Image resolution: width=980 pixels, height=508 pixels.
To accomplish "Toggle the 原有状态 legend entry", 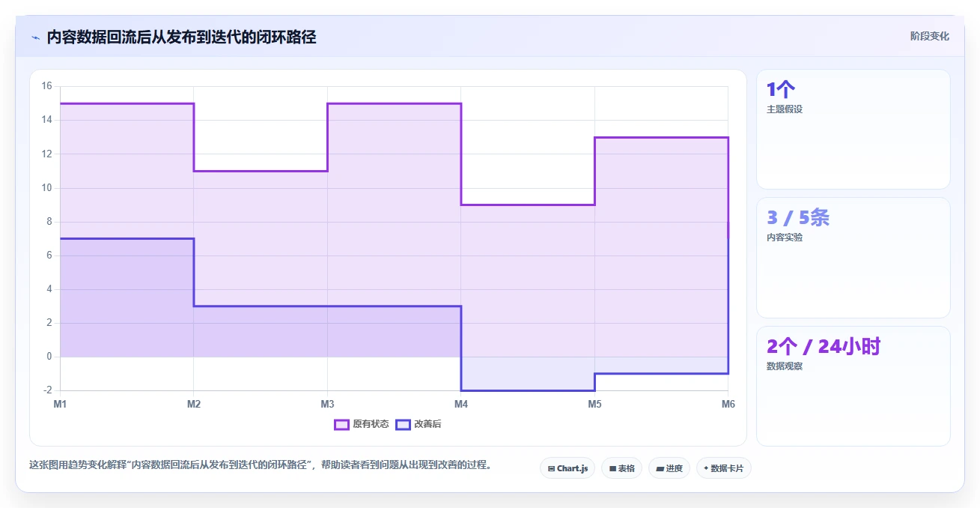I will click(362, 424).
